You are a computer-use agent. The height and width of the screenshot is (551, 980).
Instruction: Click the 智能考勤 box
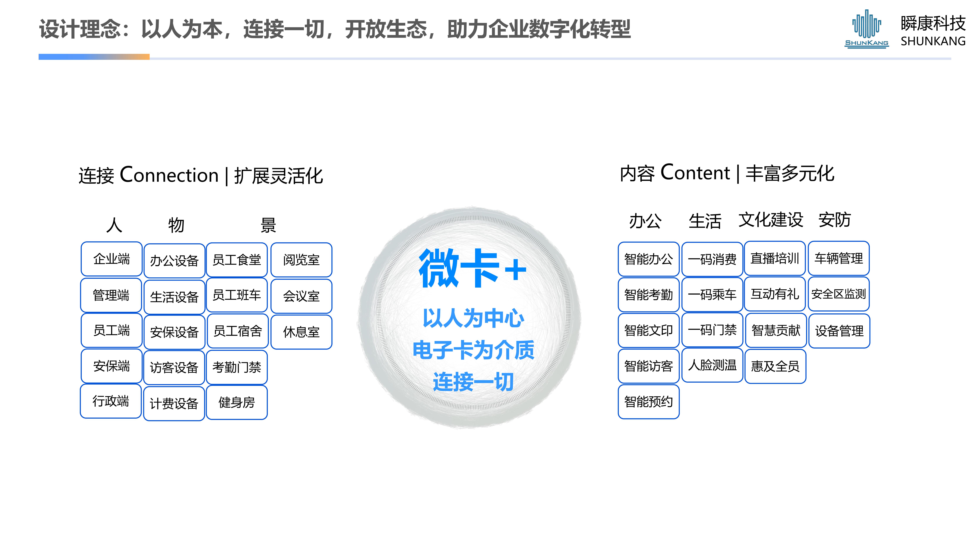(x=649, y=295)
